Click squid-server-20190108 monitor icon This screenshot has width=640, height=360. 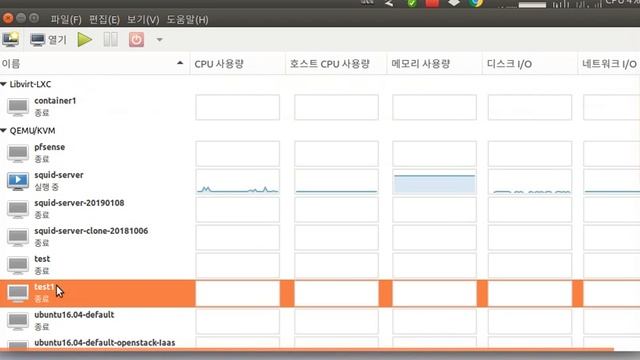18,209
